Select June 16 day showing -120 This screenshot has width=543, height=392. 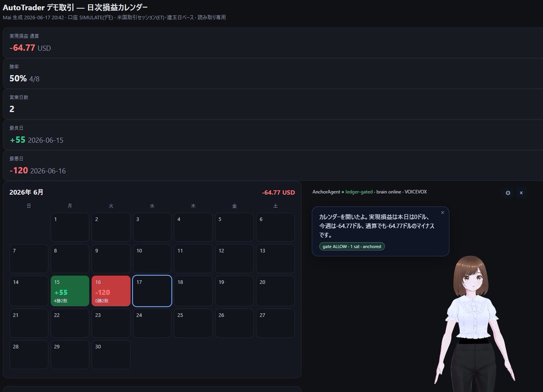point(111,291)
